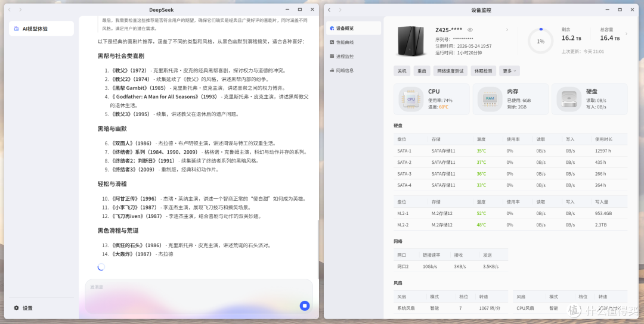644x324 pixels.
Task: Run 休眠检测
Action: (483, 71)
